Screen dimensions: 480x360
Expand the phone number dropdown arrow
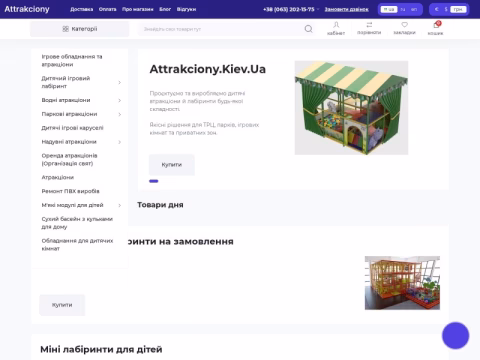coord(318,9)
